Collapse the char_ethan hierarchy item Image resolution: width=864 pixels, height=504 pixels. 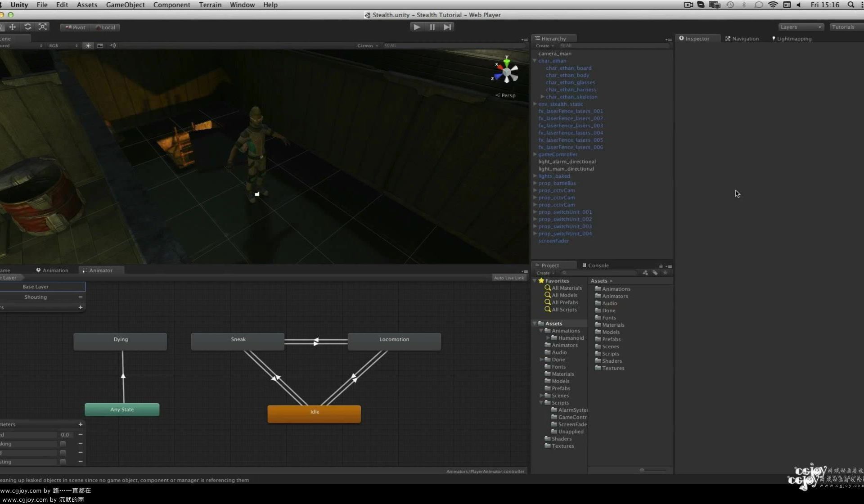535,61
